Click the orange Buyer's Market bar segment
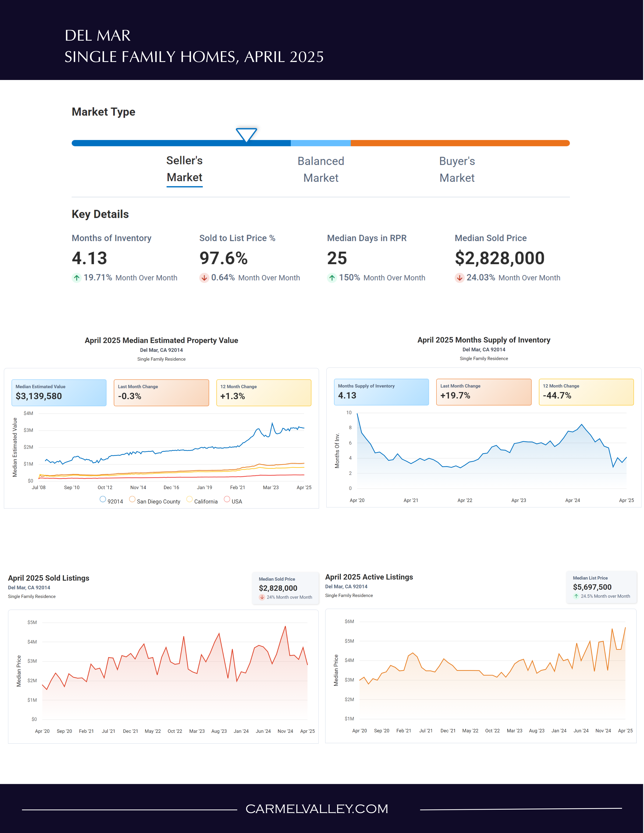 click(460, 143)
